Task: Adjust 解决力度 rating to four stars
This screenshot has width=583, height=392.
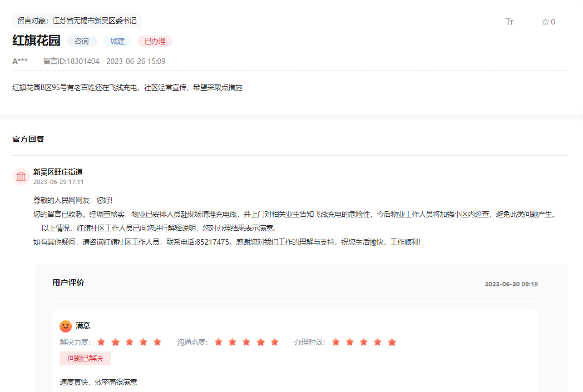Action: coord(144,342)
